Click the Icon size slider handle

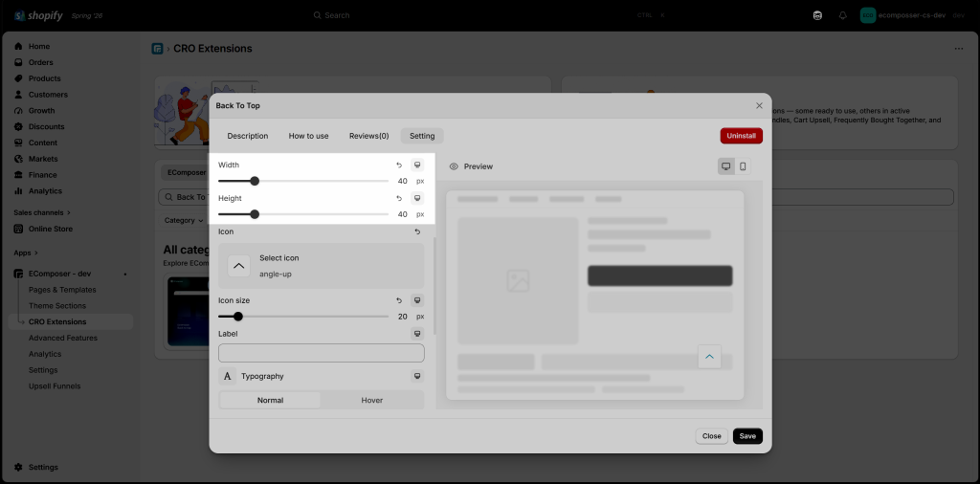[238, 317]
